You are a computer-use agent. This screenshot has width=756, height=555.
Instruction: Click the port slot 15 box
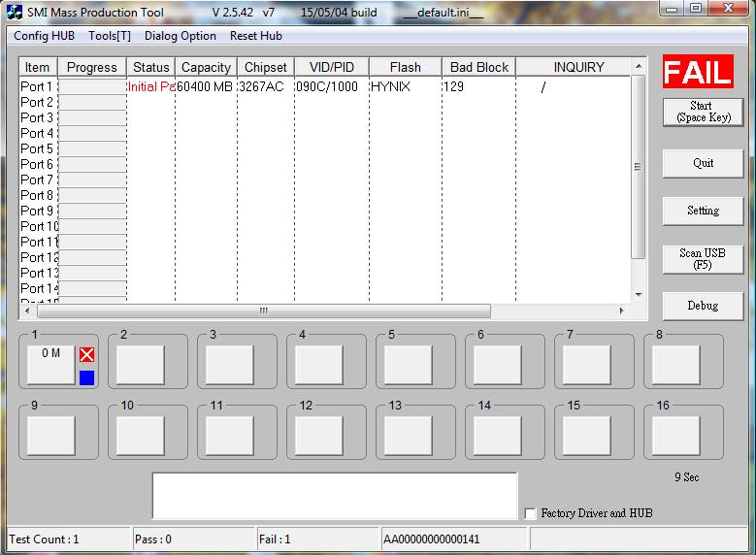coord(587,436)
